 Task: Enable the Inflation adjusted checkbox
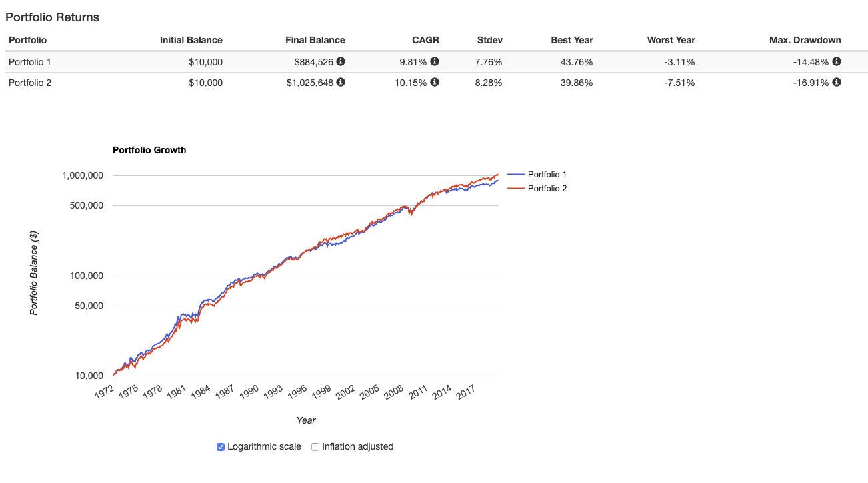pos(316,447)
